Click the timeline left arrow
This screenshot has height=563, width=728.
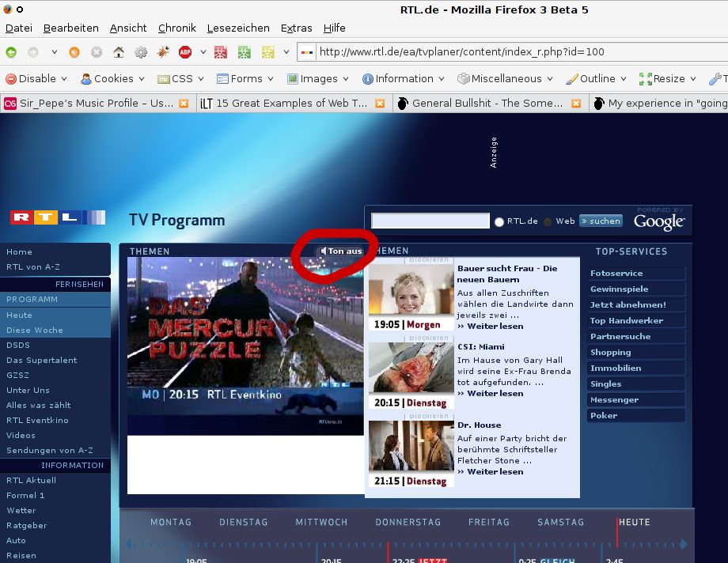130,543
